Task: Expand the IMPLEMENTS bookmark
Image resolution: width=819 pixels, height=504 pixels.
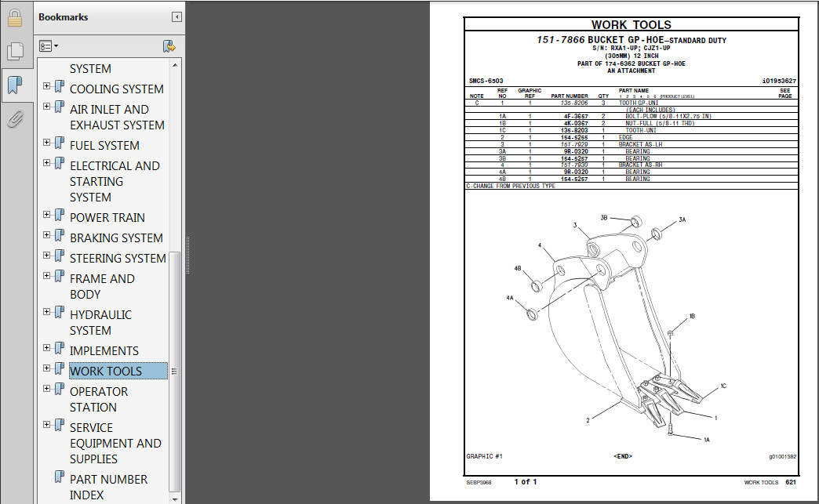Action: tap(46, 347)
